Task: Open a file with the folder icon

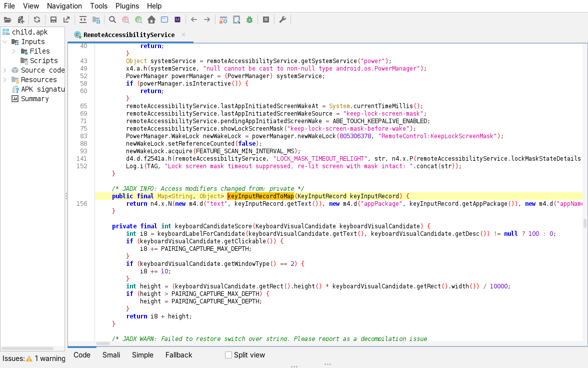Action: [x=7, y=20]
